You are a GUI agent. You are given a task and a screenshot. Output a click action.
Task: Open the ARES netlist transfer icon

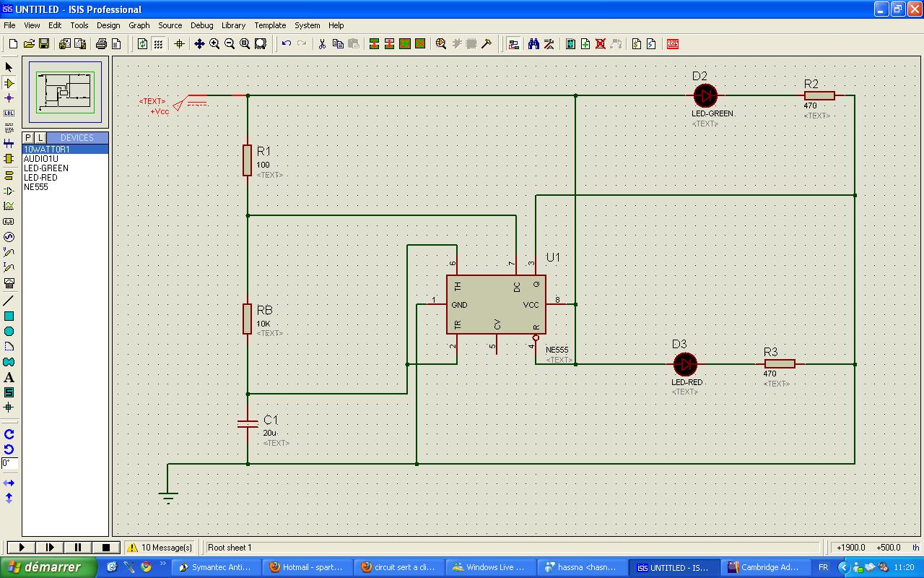point(673,44)
